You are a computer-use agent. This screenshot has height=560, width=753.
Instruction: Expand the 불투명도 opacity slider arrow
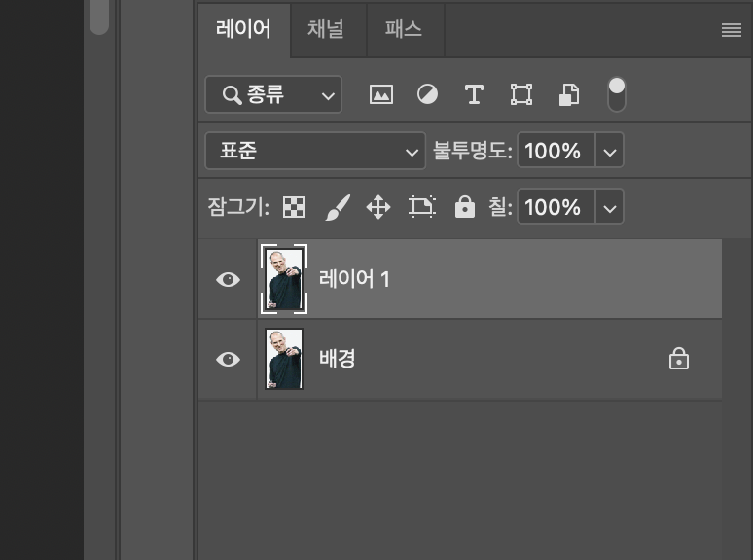[x=609, y=151]
